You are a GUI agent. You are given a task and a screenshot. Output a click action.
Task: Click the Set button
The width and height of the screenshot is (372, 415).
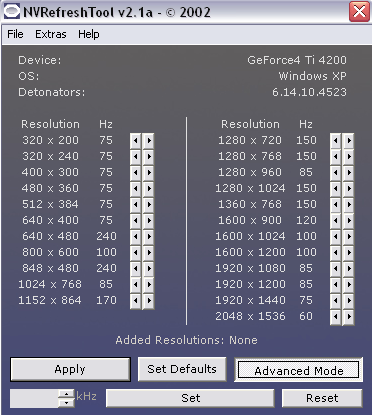[190, 398]
